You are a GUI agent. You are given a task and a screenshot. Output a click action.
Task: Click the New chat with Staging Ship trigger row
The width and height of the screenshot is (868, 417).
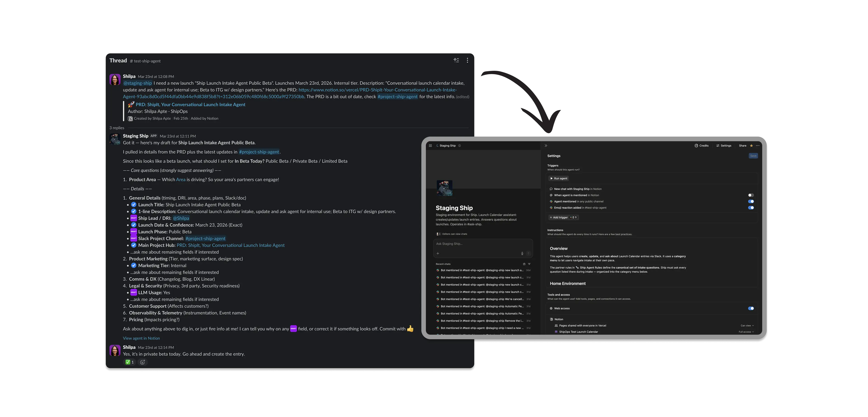coord(652,189)
